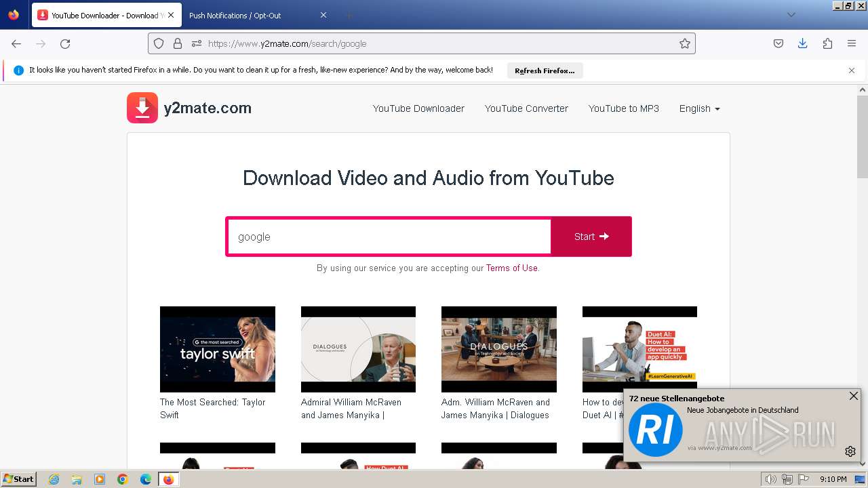
Task: Click the 72 neue Stellenangebote notification title
Action: pos(677,399)
